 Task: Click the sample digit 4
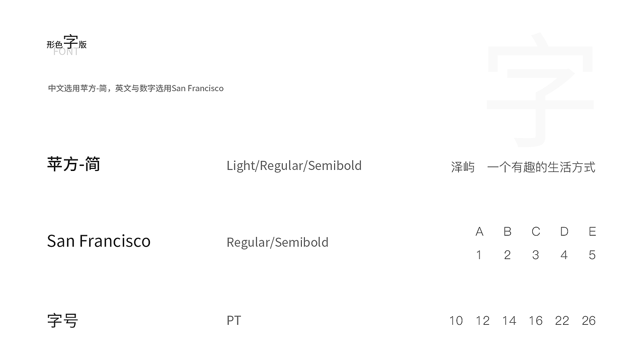tap(564, 255)
